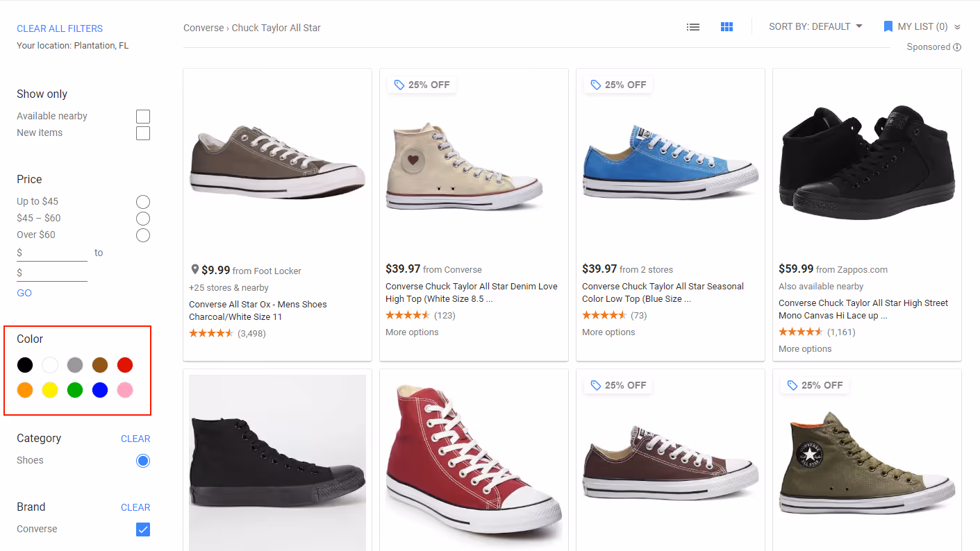
Task: Filter by pink color swatch
Action: 125,390
